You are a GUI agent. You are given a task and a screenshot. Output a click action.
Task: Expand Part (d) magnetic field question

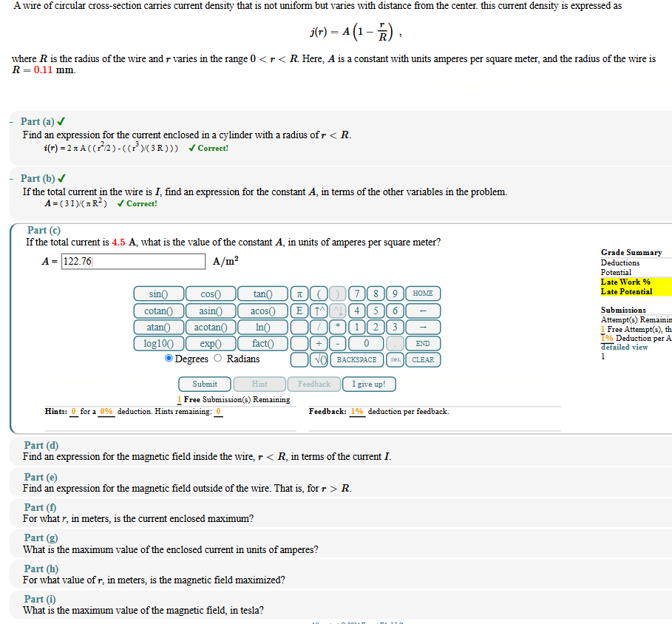click(40, 445)
